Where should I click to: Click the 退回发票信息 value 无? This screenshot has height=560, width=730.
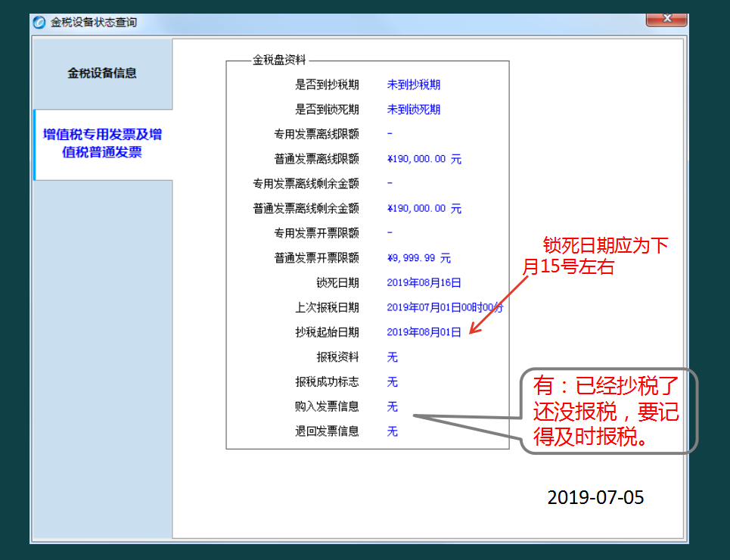pyautogui.click(x=391, y=431)
